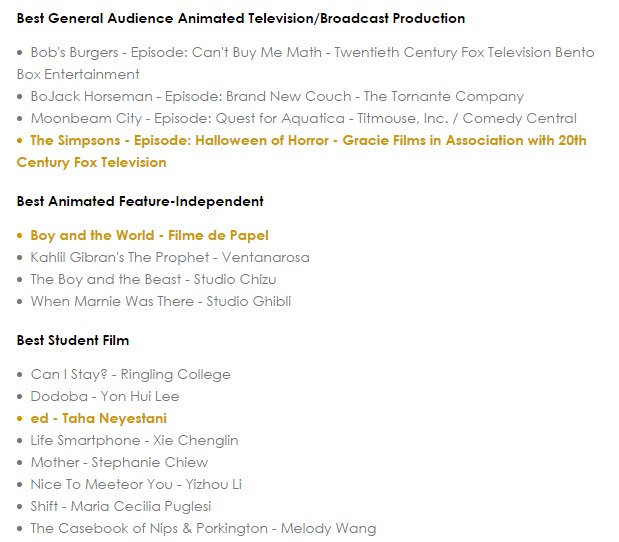Open the highlighted Simpsons Halloween of Horror winner
Screen dimensions: 619x542
308,140
